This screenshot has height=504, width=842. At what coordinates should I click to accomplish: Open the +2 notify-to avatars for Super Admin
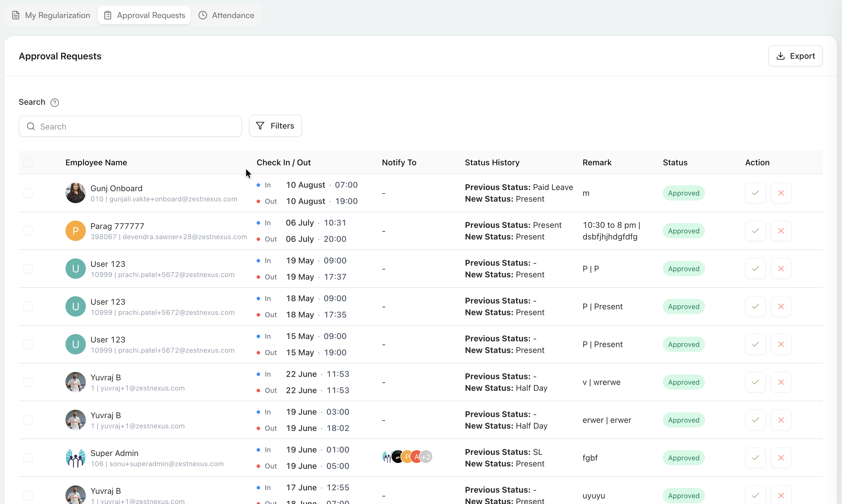pos(426,457)
